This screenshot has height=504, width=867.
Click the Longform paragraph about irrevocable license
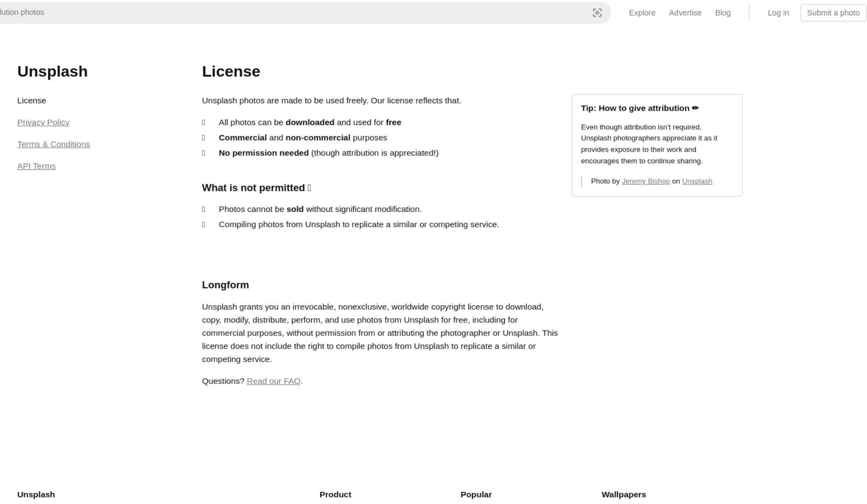(380, 333)
